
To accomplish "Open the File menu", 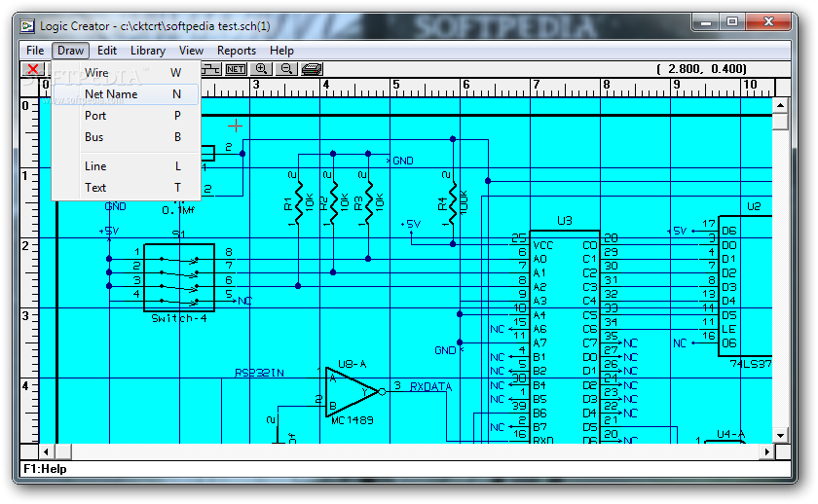I will click(x=35, y=51).
